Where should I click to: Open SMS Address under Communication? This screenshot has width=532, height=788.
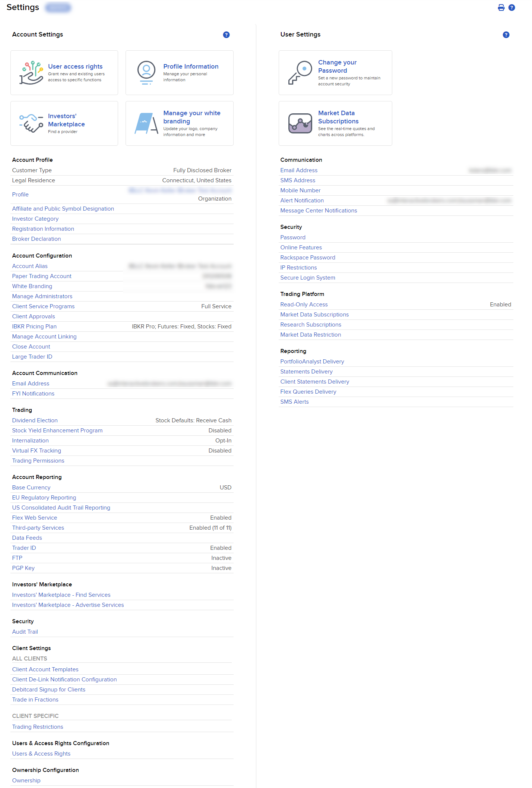298,180
